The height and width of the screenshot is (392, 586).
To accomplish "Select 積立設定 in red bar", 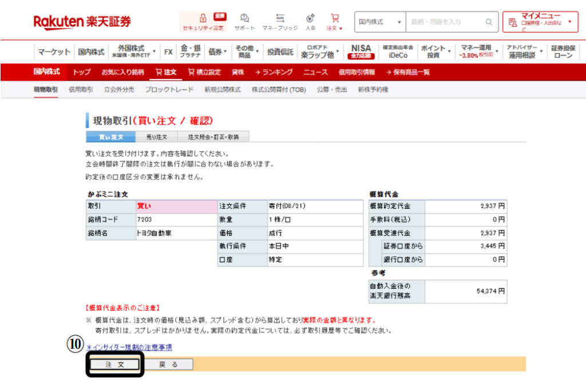I will tap(204, 72).
